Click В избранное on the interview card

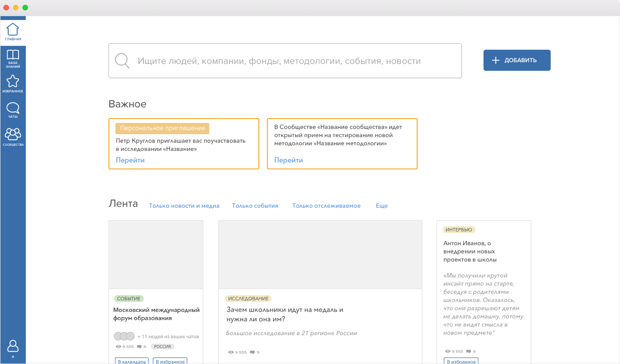pos(461,361)
